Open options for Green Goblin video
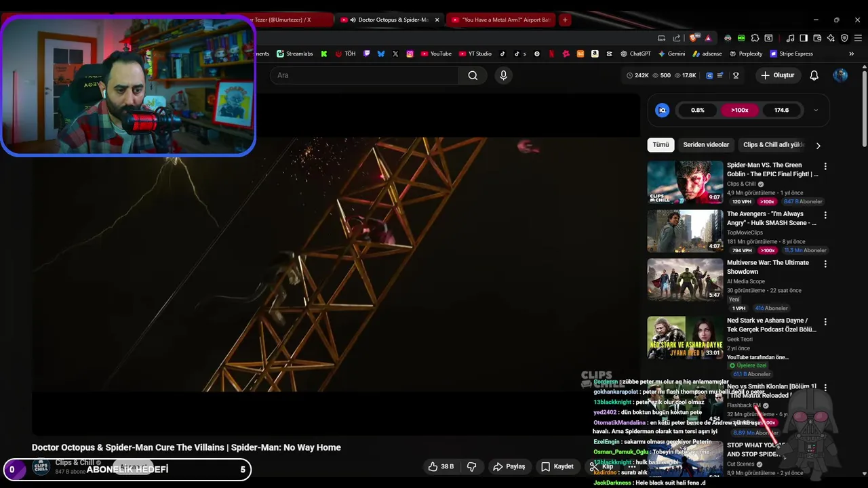The height and width of the screenshot is (488, 868). (x=825, y=166)
